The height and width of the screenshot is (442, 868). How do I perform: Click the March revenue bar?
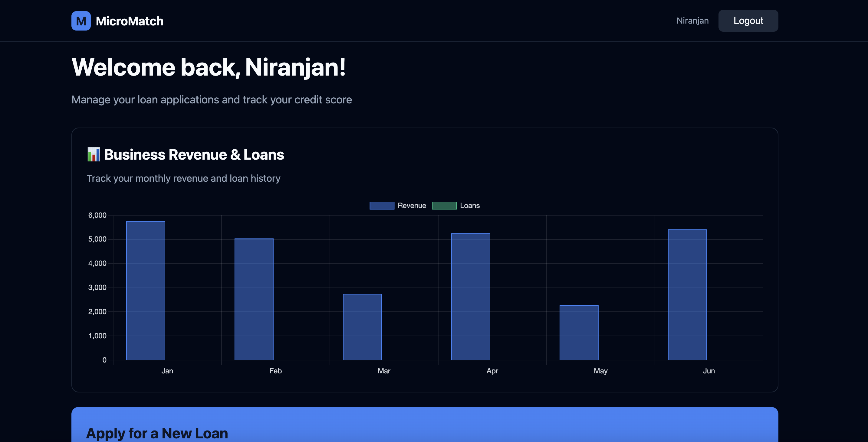tap(362, 327)
